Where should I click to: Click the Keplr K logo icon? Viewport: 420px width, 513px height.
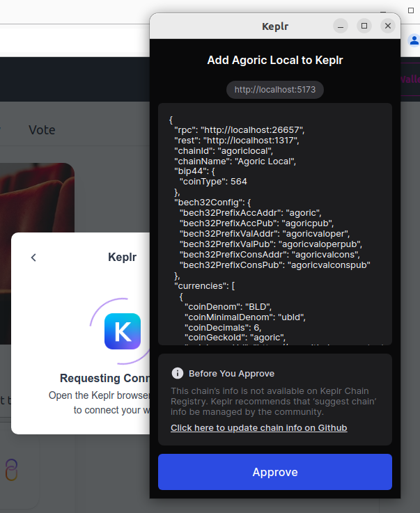click(x=123, y=331)
